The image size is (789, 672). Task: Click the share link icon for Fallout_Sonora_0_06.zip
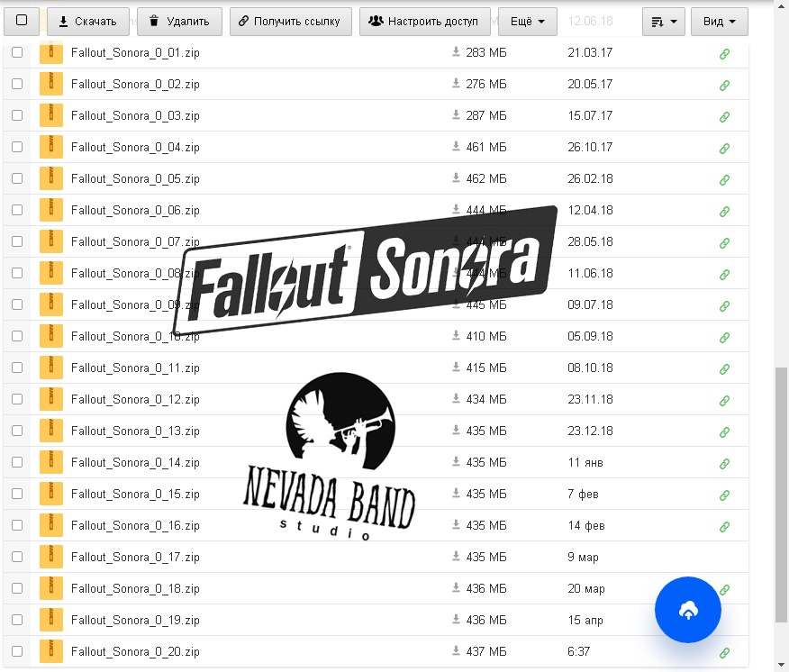pos(724,212)
